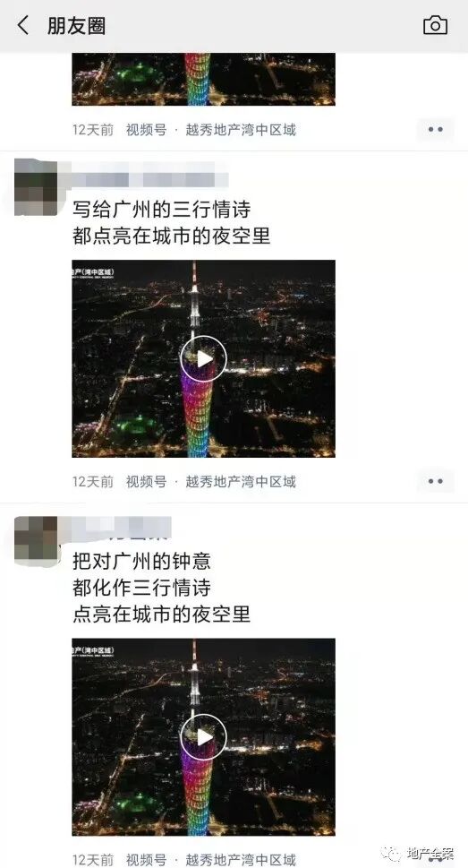This screenshot has width=468, height=868.
Task: Tap the 地产全案 watermark logo at the bottom
Action: [421, 853]
